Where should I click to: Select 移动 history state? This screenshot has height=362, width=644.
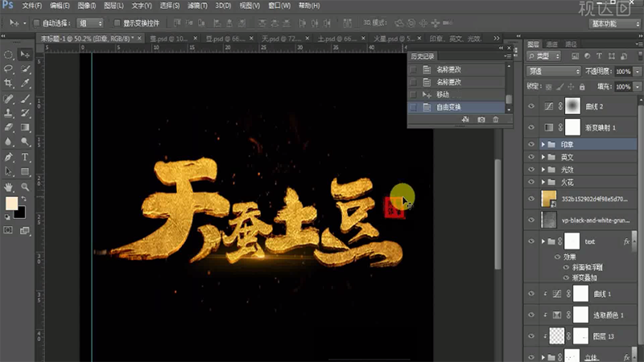pyautogui.click(x=456, y=94)
